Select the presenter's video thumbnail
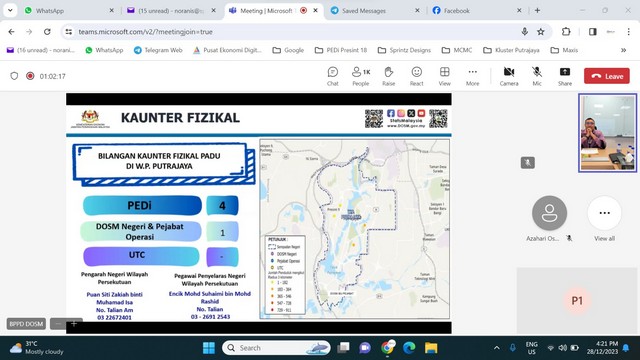The image size is (640, 360). coord(607,133)
